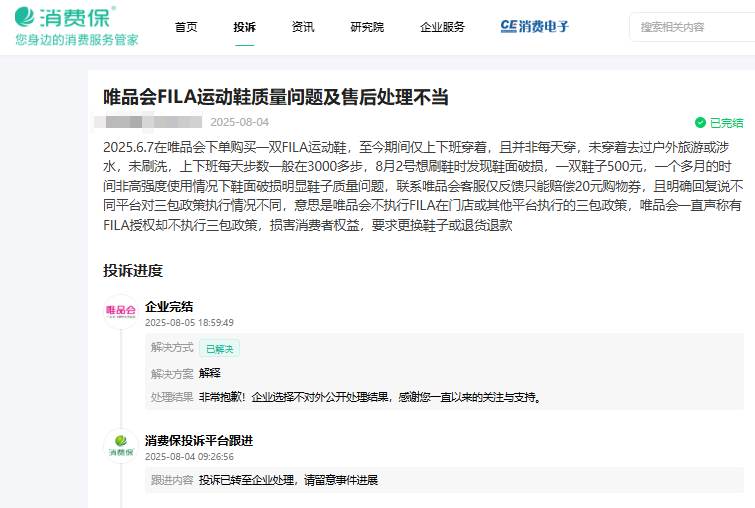Image resolution: width=755 pixels, height=508 pixels.
Task: Open the 研究院 navigation item
Action: [367, 27]
